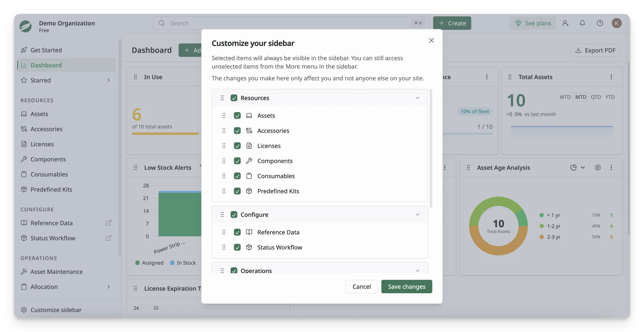Click the drag handle for the Assets row
Viewport: 644px width, 332px height.
point(224,115)
